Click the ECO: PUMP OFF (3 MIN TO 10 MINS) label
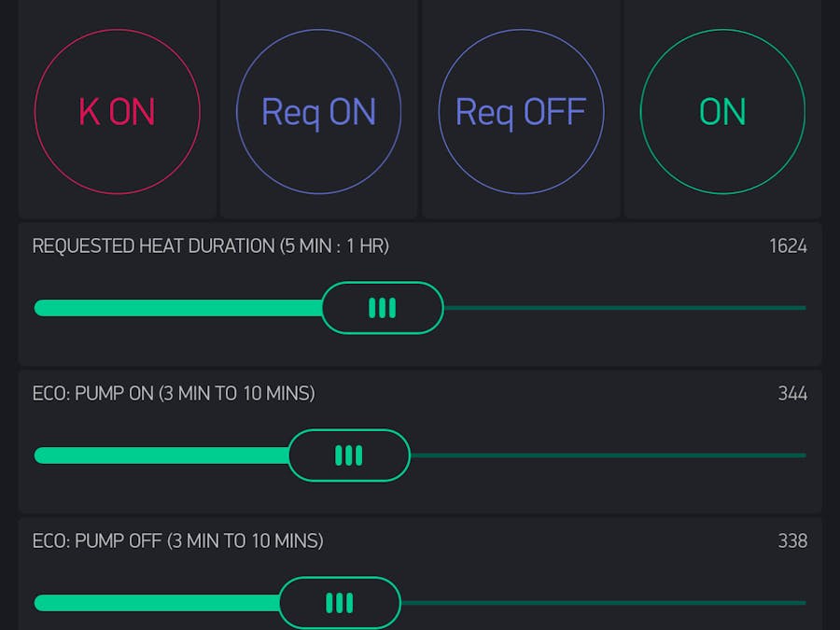 176,540
